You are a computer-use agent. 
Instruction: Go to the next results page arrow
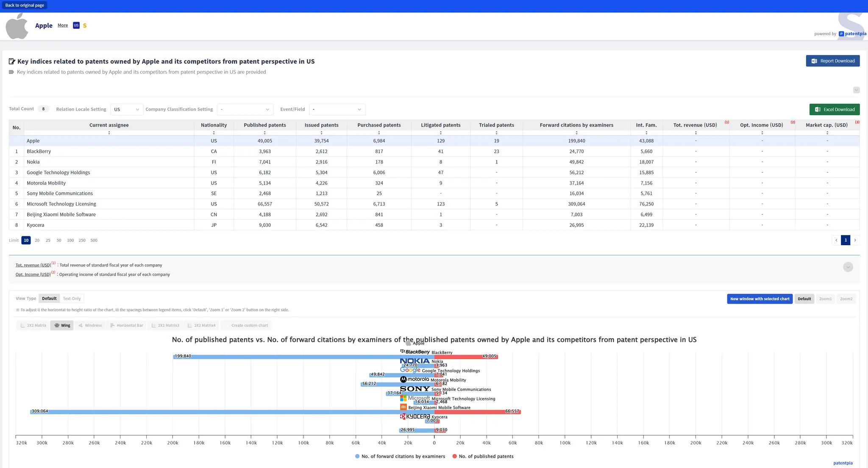[855, 240]
